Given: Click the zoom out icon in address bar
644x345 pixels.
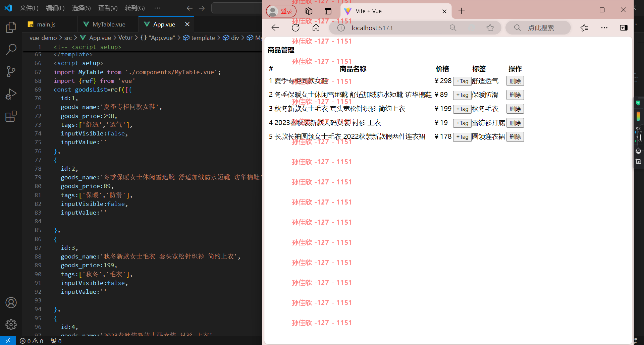Looking at the screenshot, I should [453, 28].
